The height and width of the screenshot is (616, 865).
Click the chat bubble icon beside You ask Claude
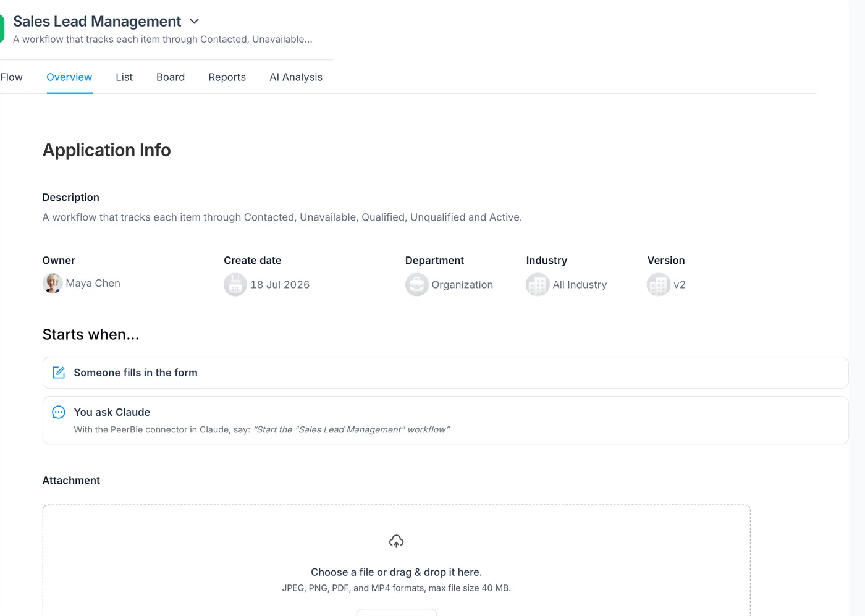point(59,412)
